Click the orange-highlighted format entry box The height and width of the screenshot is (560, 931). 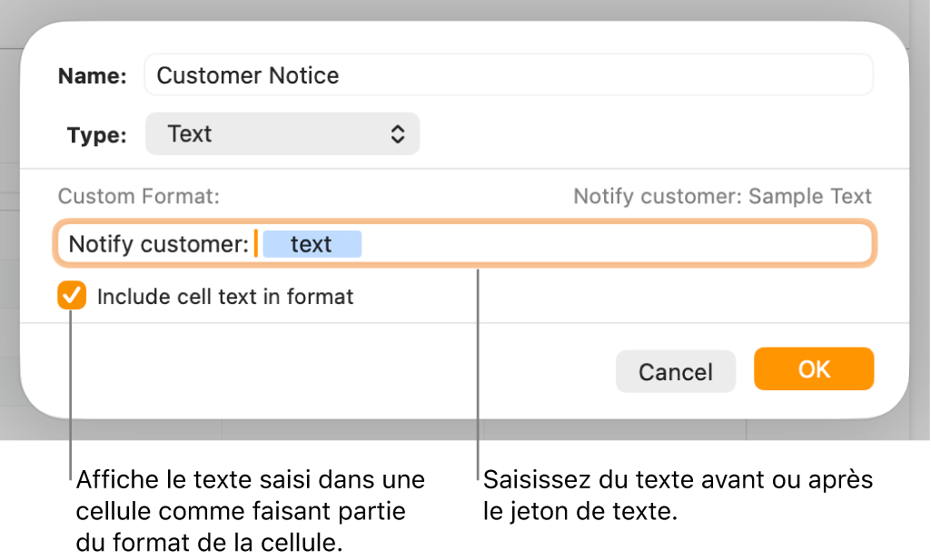point(464,243)
